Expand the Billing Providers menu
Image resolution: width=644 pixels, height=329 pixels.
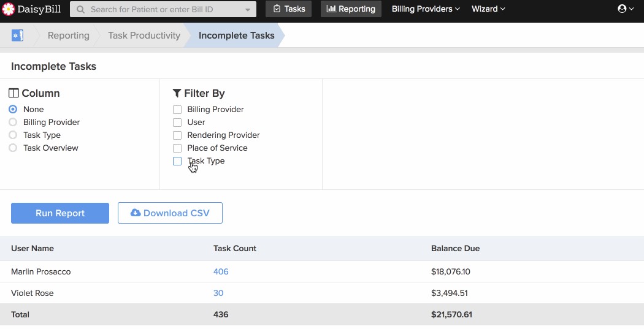[x=426, y=9]
